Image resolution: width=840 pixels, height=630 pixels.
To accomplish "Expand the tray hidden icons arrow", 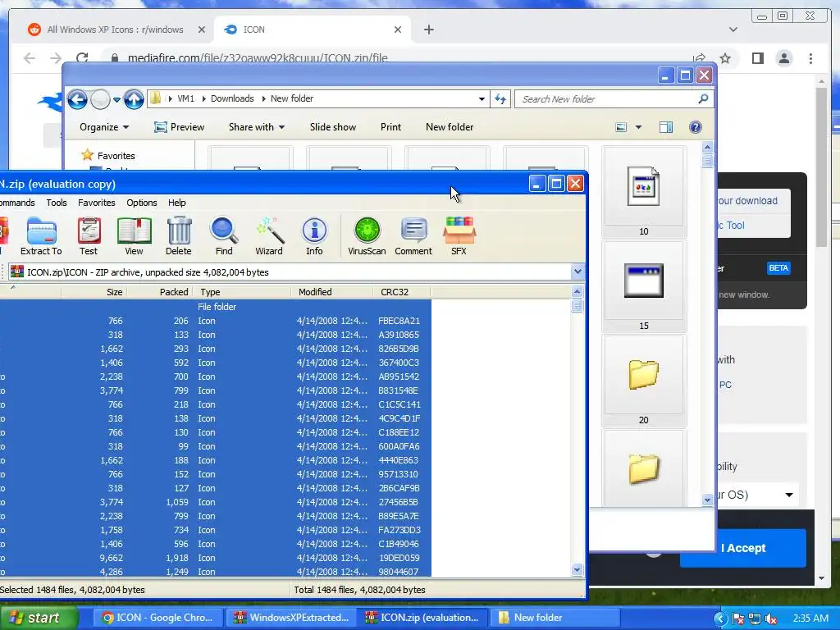I will pos(720,619).
